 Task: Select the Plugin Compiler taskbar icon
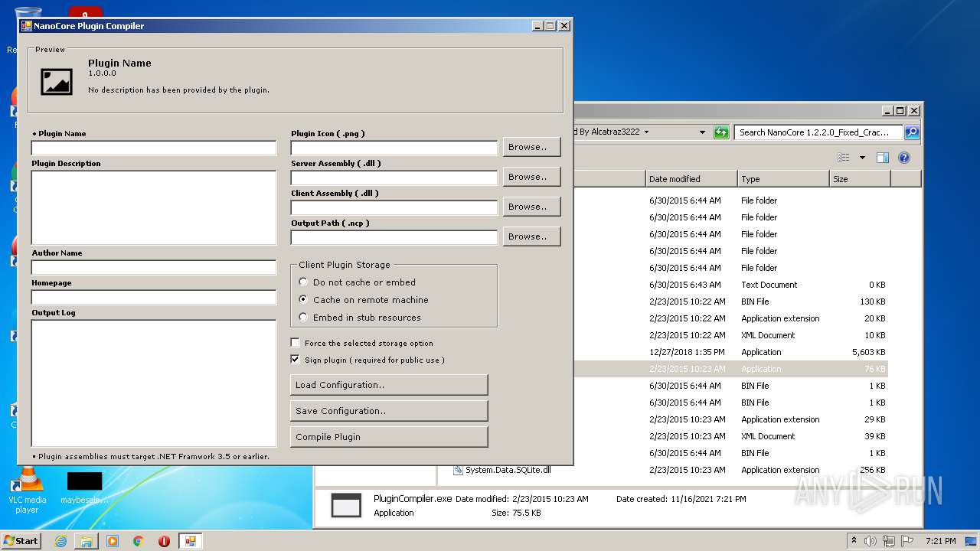pyautogui.click(x=190, y=541)
